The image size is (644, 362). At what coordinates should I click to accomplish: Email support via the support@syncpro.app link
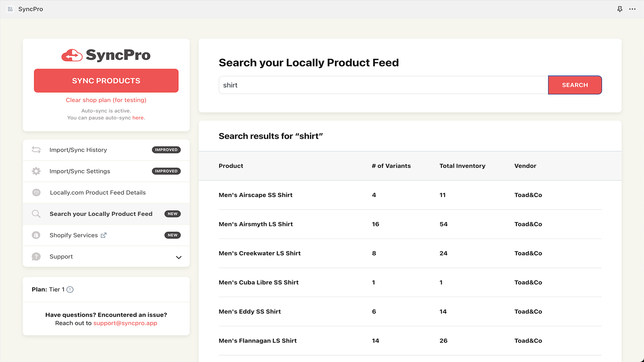[125, 323]
